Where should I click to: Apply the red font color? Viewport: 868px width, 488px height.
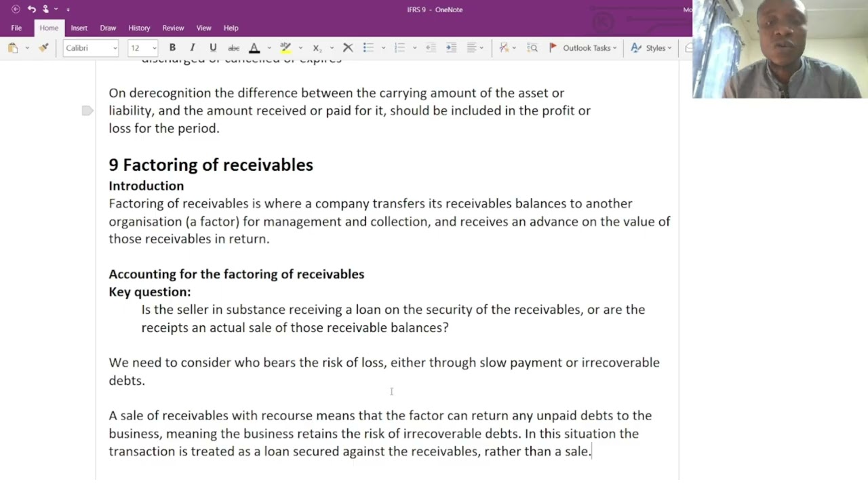(x=254, y=48)
